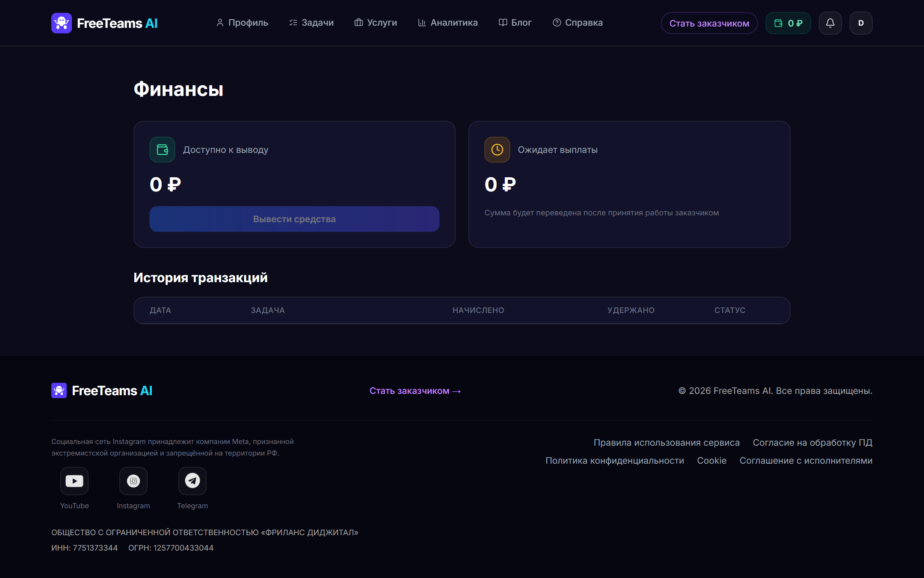The width and height of the screenshot is (924, 578).
Task: Click the clock icon in Ожидает выплаты card
Action: [497, 150]
